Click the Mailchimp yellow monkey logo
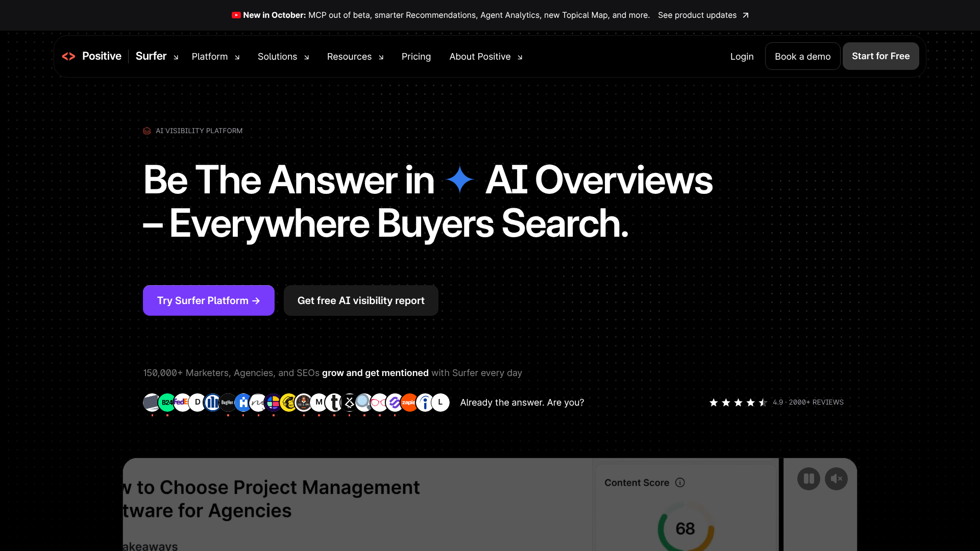Screen dimensions: 980x551 pyautogui.click(x=288, y=403)
